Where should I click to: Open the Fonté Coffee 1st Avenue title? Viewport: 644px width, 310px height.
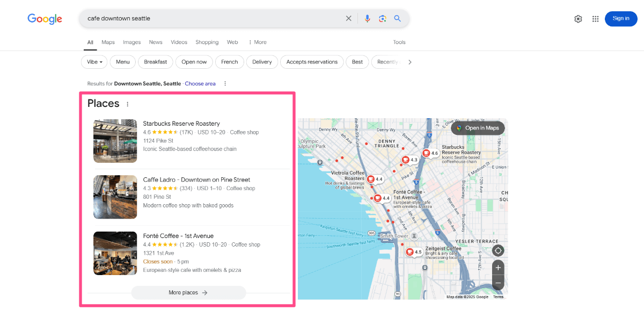point(178,236)
